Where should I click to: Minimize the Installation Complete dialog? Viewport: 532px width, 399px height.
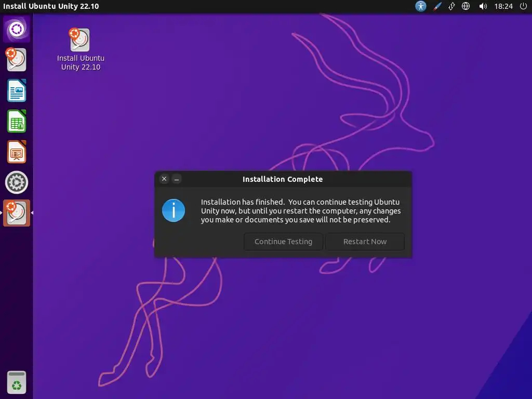[x=177, y=179]
